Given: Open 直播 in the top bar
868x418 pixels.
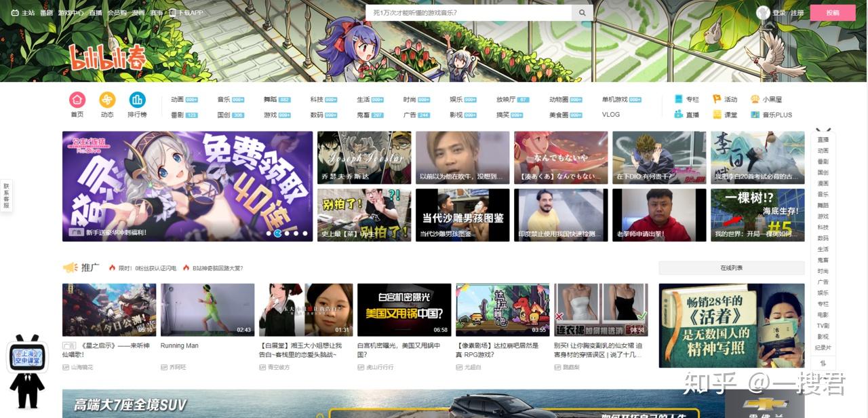Looking at the screenshot, I should coord(96,13).
